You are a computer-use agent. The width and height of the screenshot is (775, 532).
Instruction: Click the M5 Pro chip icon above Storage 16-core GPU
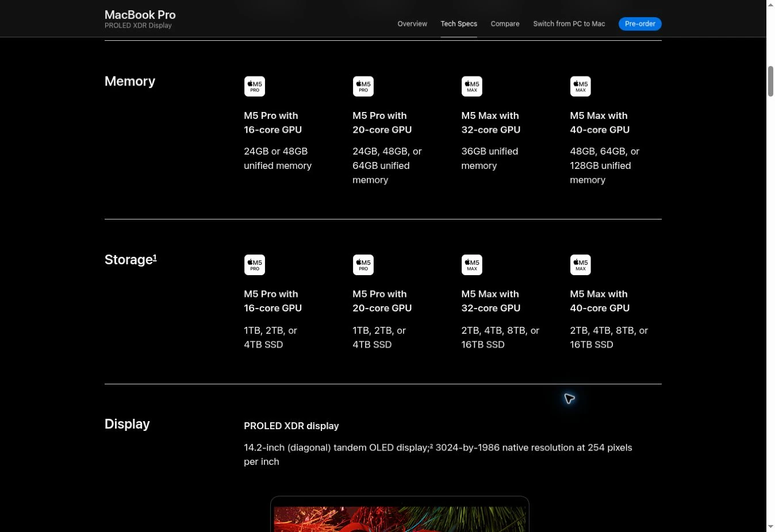(x=254, y=265)
